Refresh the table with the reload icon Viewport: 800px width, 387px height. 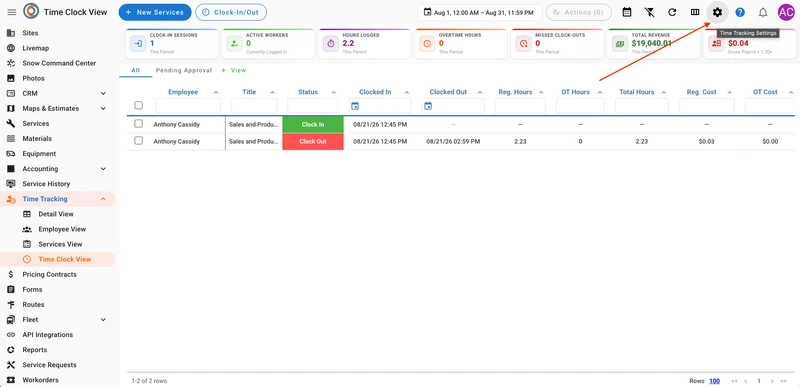click(672, 12)
